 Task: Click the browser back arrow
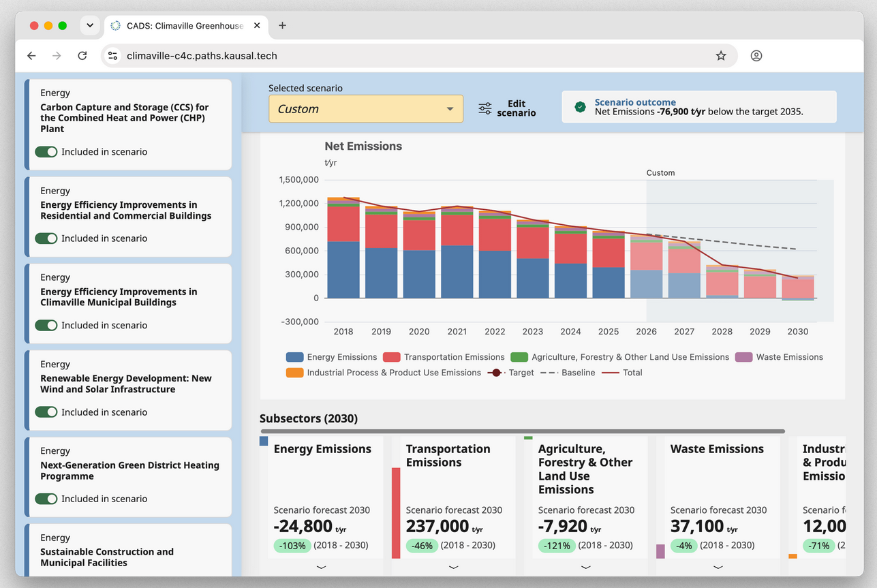tap(31, 56)
